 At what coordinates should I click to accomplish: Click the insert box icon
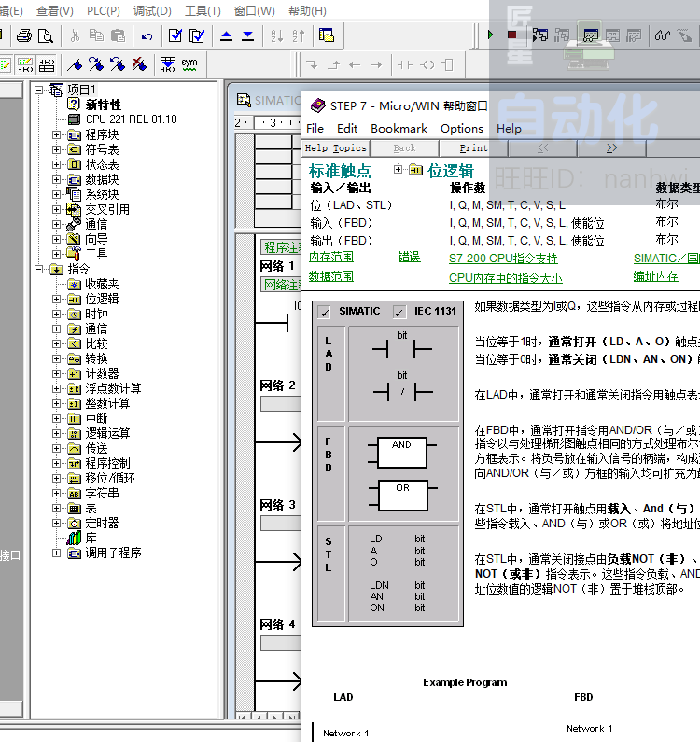click(448, 64)
